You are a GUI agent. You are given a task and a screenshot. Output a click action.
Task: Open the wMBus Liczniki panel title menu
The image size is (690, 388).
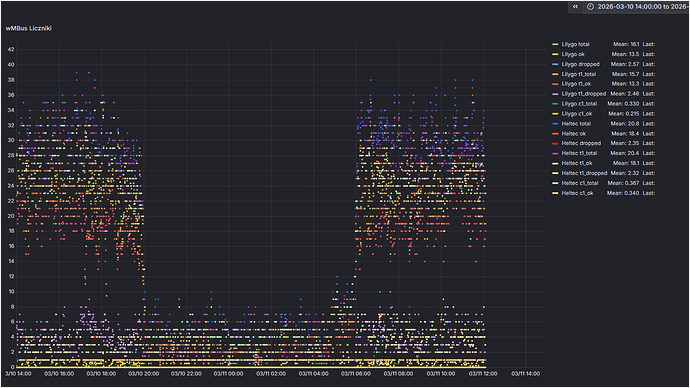coord(29,28)
